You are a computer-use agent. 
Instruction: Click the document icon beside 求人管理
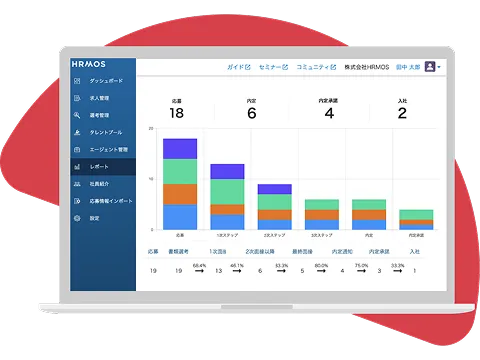click(77, 98)
